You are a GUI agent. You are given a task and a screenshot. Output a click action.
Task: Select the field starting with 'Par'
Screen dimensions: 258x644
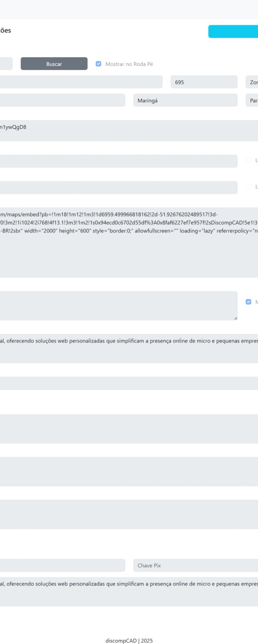point(252,100)
